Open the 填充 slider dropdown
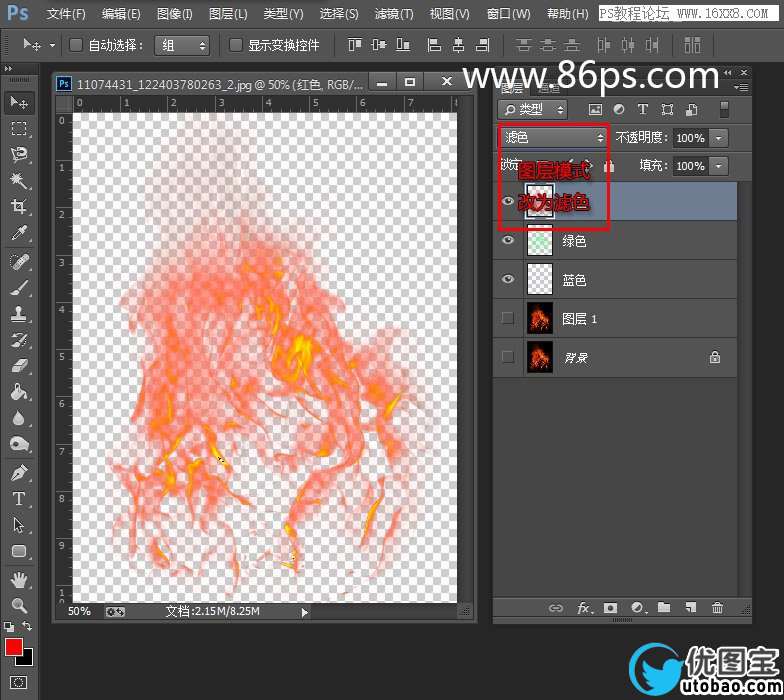The height and width of the screenshot is (700, 784). [718, 166]
